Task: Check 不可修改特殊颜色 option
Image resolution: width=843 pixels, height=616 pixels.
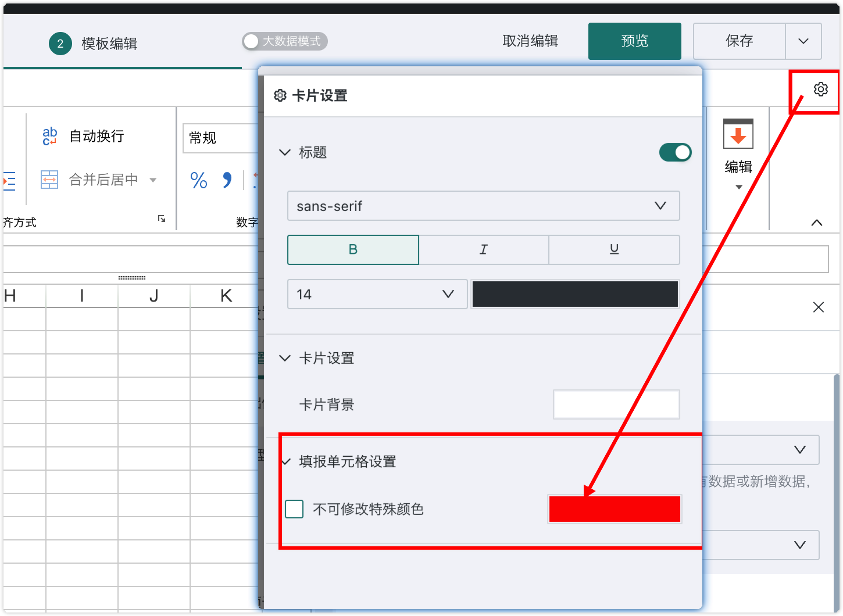Action: pyautogui.click(x=294, y=508)
